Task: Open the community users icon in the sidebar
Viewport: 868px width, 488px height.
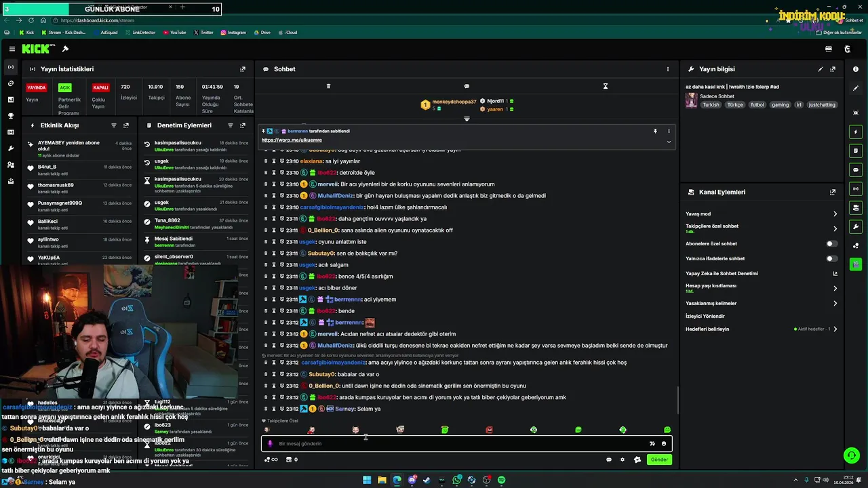Action: click(11, 165)
